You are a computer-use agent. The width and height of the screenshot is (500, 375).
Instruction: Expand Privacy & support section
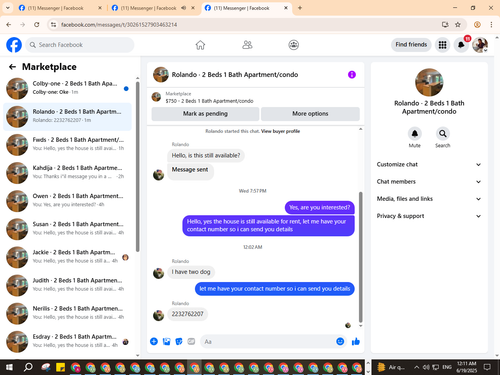[429, 216]
